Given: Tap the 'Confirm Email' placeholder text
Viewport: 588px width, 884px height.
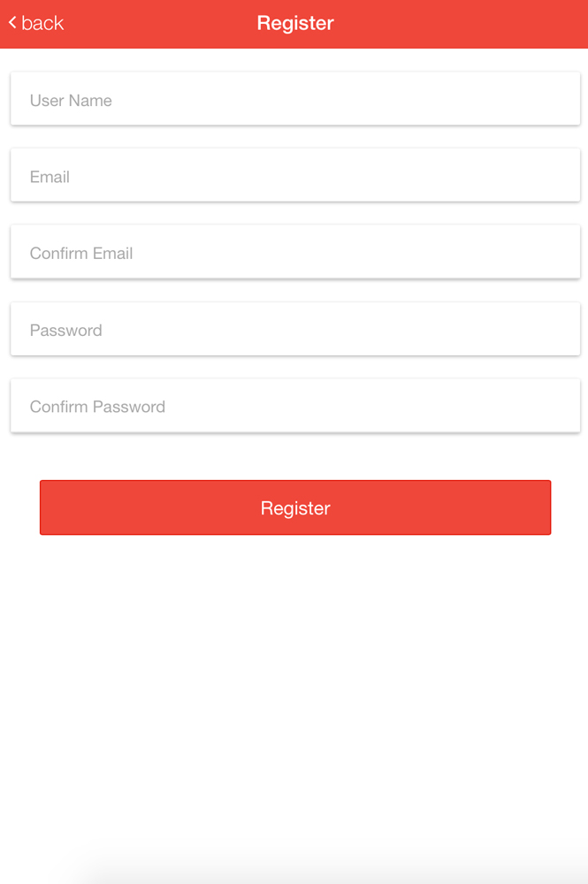Looking at the screenshot, I should 81,254.
